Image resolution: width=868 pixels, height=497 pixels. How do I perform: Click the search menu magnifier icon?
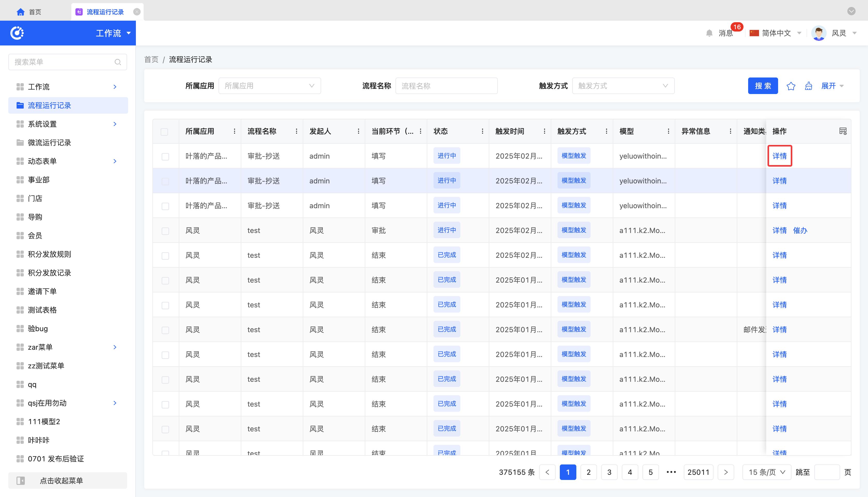[118, 62]
